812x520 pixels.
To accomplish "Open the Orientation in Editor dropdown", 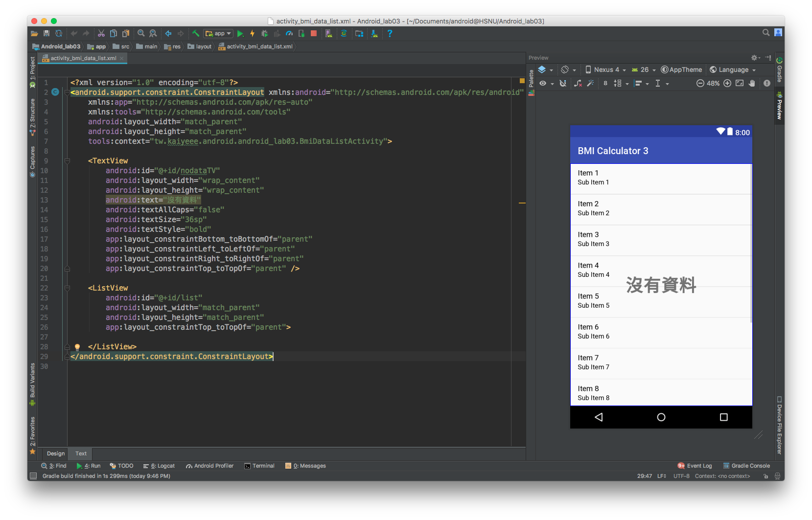I will coord(568,70).
